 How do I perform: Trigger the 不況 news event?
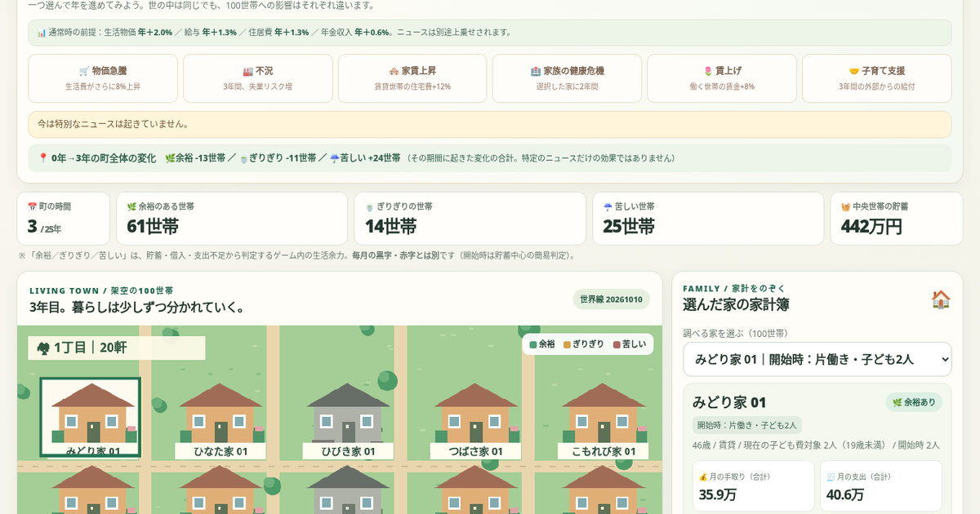pos(258,78)
